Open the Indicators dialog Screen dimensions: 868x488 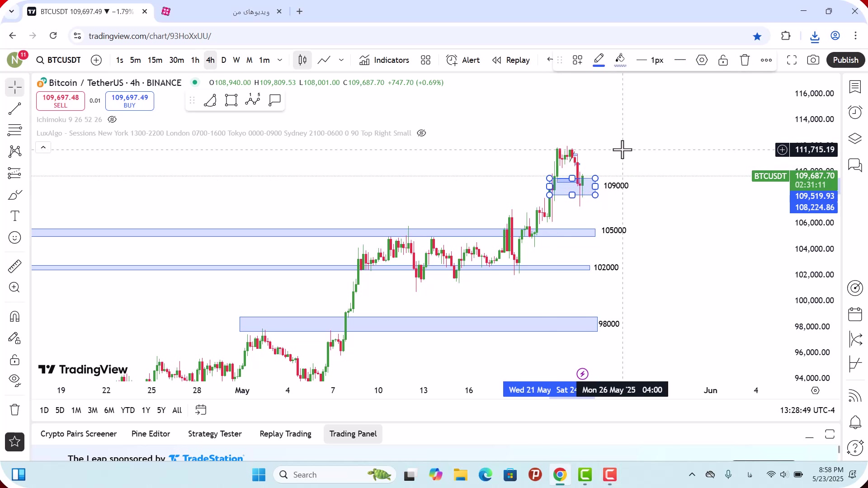[384, 60]
